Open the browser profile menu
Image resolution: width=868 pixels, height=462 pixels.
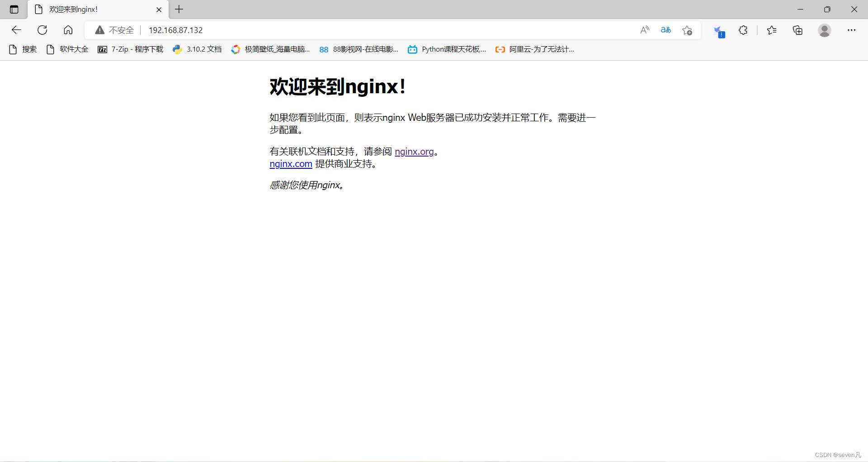pos(825,30)
